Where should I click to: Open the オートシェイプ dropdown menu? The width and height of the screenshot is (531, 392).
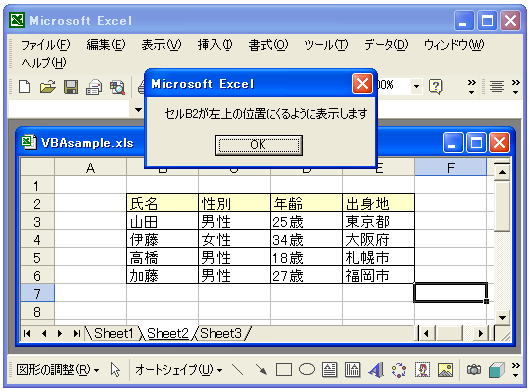(179, 370)
